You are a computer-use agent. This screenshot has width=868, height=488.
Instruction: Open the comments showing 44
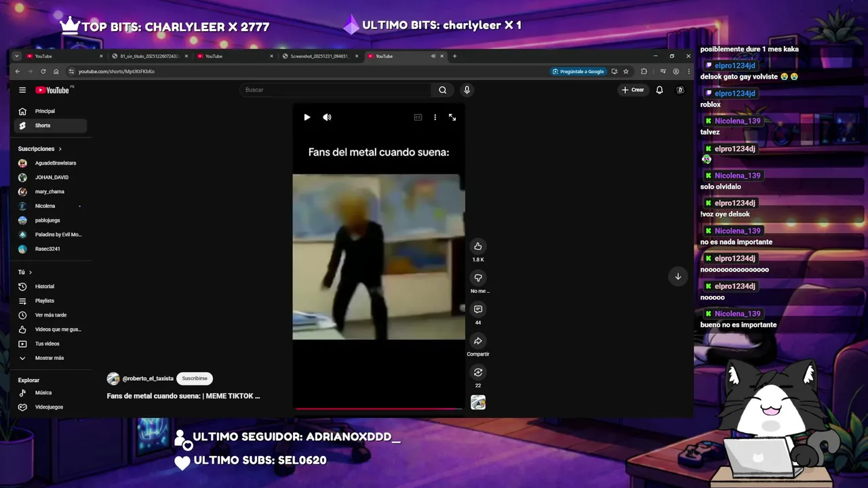click(x=478, y=309)
